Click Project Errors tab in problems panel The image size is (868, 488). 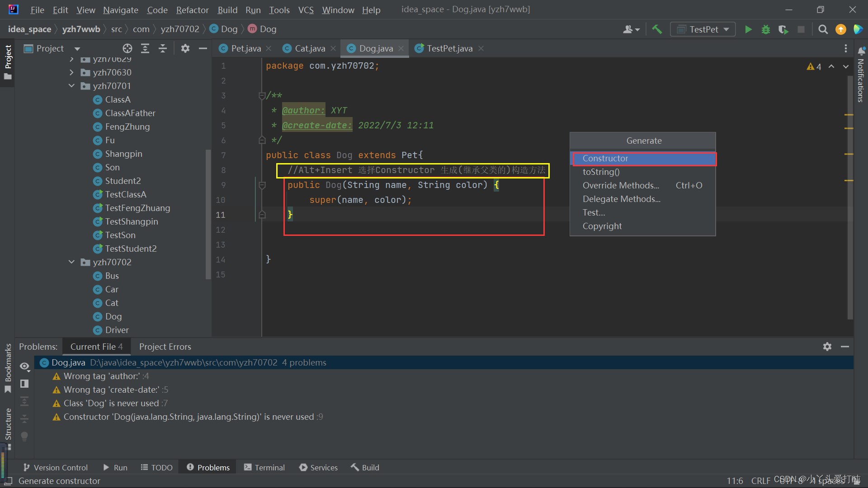point(165,346)
